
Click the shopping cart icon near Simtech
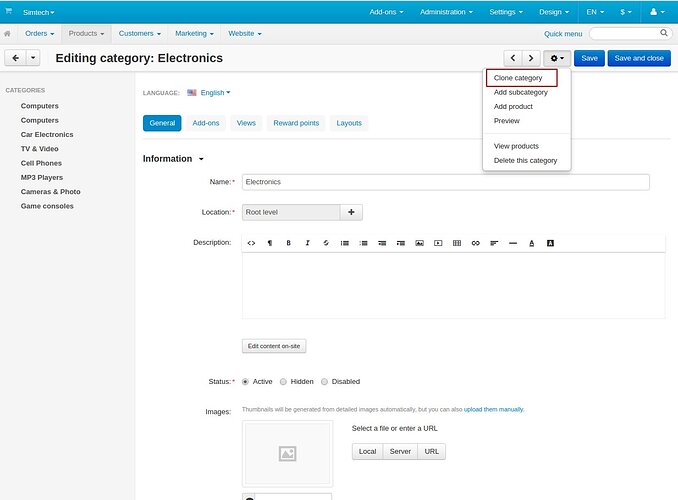tap(9, 11)
